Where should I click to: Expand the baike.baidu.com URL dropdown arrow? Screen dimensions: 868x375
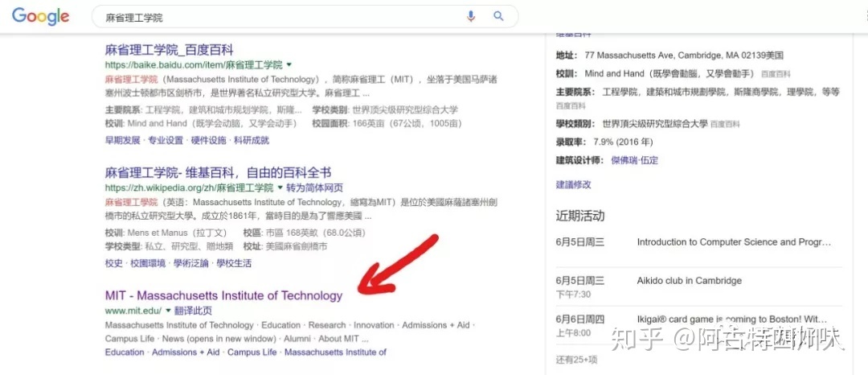[x=289, y=65]
